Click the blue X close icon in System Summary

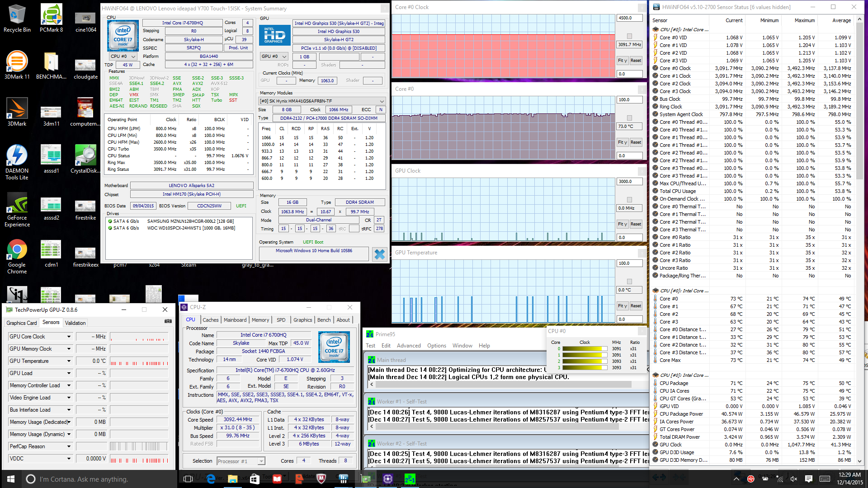coord(380,254)
